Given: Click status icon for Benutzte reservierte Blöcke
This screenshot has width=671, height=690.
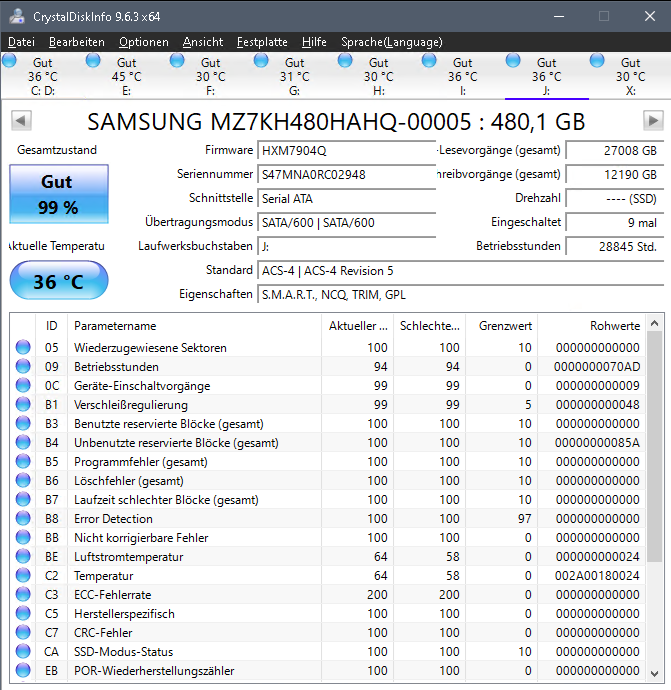Looking at the screenshot, I should coord(23,423).
